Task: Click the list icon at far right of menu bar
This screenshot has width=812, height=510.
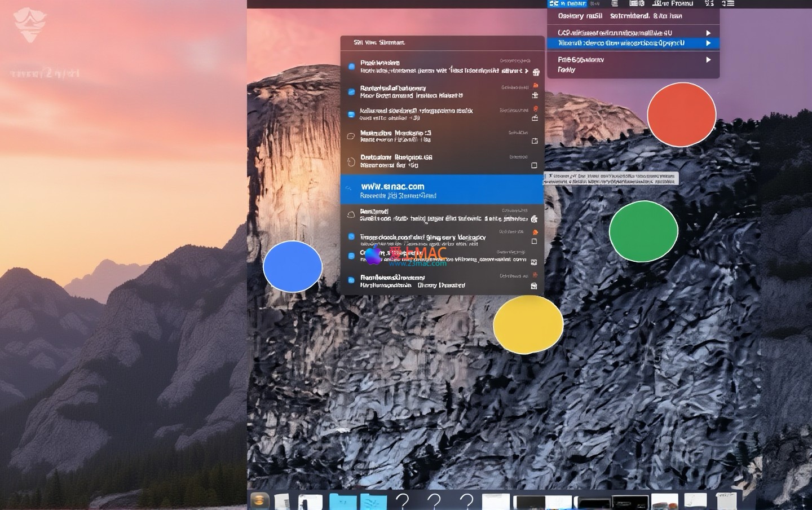Action: click(x=729, y=3)
